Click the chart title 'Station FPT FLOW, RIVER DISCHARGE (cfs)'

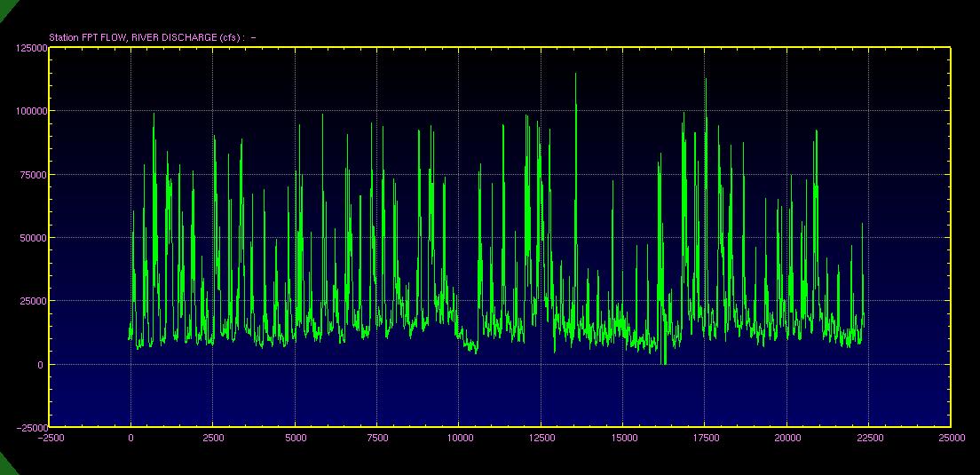146,37
